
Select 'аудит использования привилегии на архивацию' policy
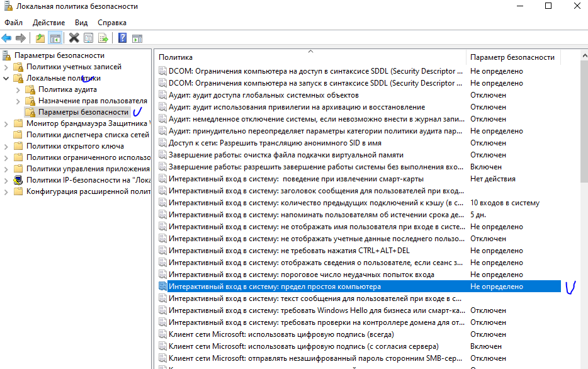point(297,107)
